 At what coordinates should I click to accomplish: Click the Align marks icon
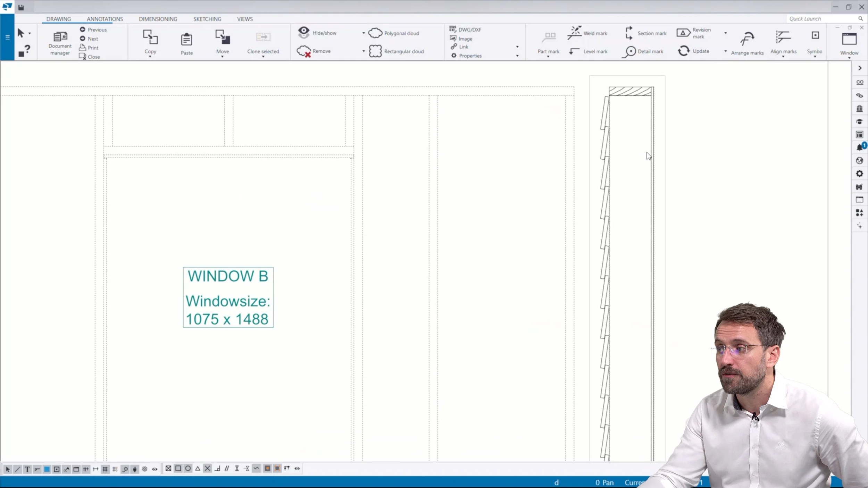pyautogui.click(x=783, y=37)
